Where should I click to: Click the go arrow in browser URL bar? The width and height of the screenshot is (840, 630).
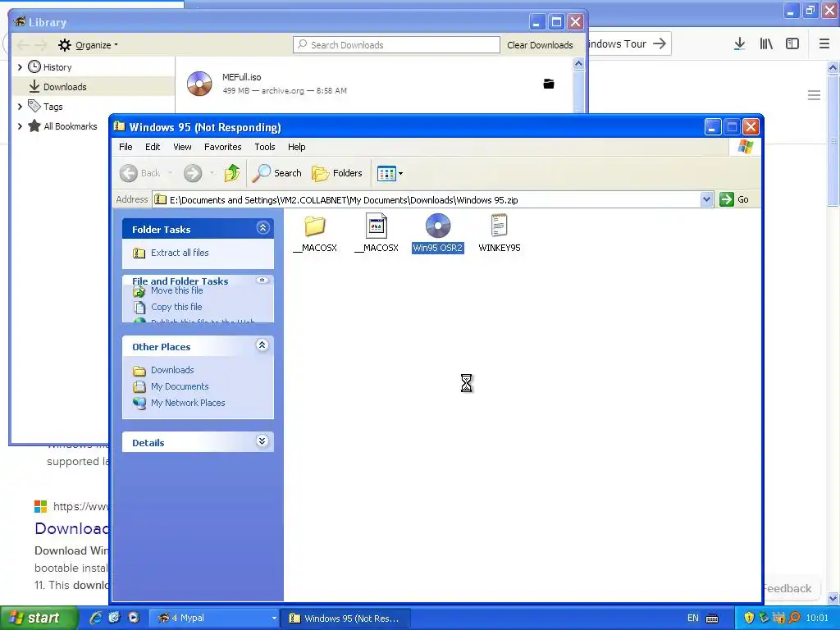[x=660, y=43]
